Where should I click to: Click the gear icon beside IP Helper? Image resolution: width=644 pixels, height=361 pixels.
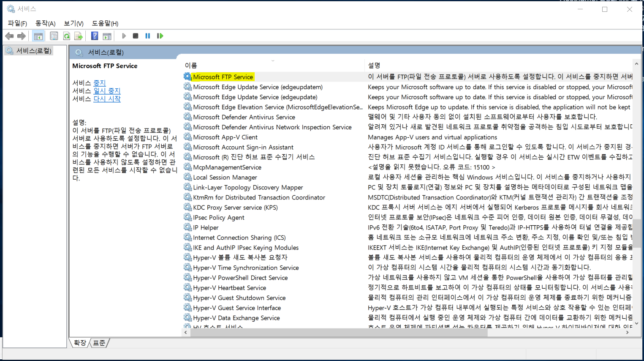click(187, 227)
